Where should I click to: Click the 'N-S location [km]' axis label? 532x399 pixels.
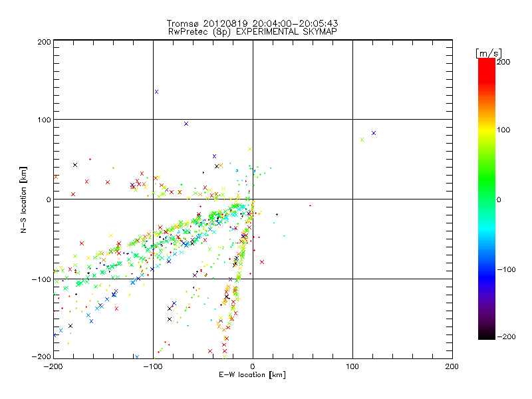coord(23,200)
